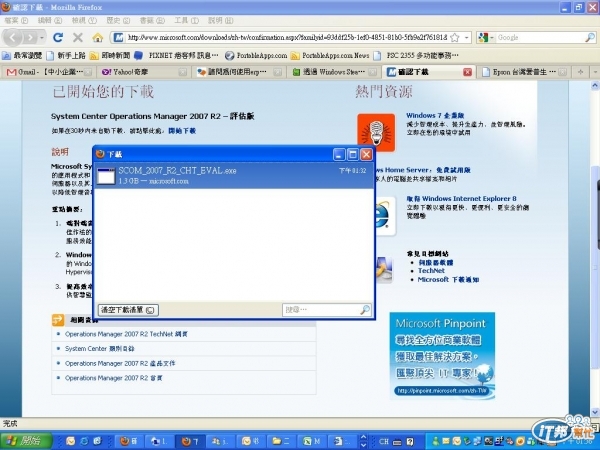The image size is (600, 450).
Task: Minimize the 下載 dialog window
Action: pyautogui.click(x=339, y=154)
